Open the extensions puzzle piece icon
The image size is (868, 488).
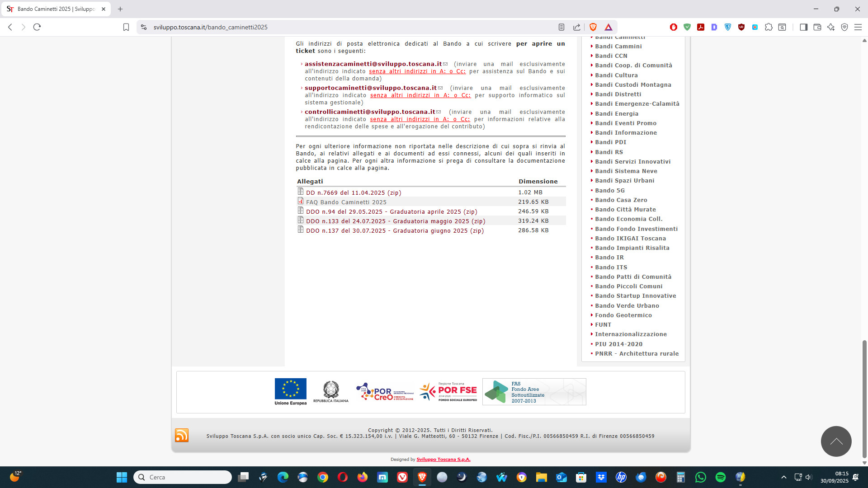tap(769, 27)
